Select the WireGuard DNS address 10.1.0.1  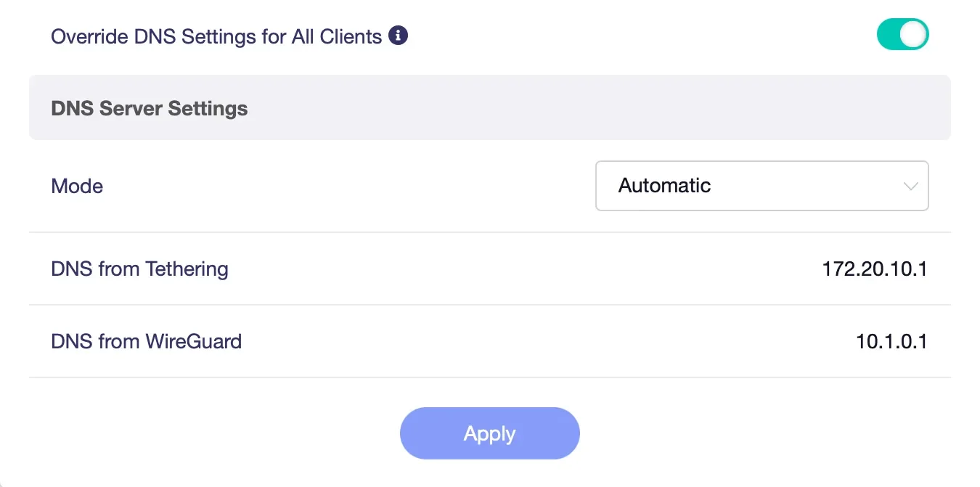[891, 341]
